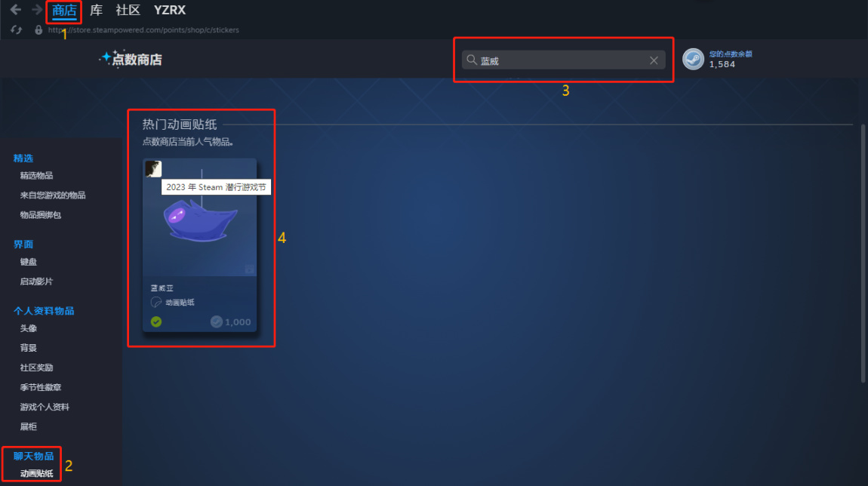Open 精选物品 in sidebar
Image resolution: width=868 pixels, height=486 pixels.
pyautogui.click(x=36, y=176)
